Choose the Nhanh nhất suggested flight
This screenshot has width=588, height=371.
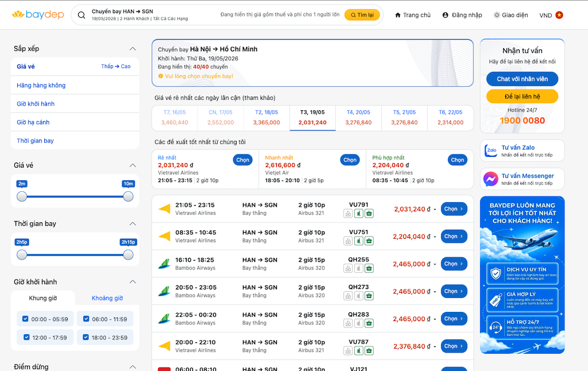pyautogui.click(x=350, y=160)
